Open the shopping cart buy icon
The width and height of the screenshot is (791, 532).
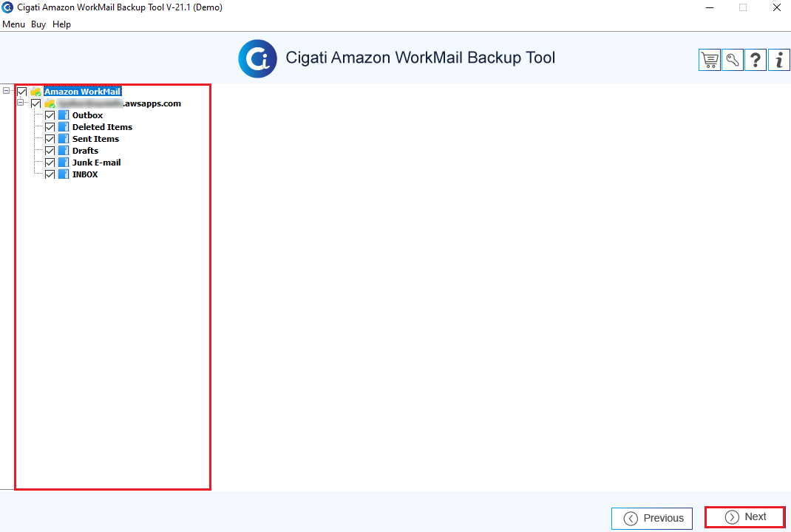[x=709, y=60]
